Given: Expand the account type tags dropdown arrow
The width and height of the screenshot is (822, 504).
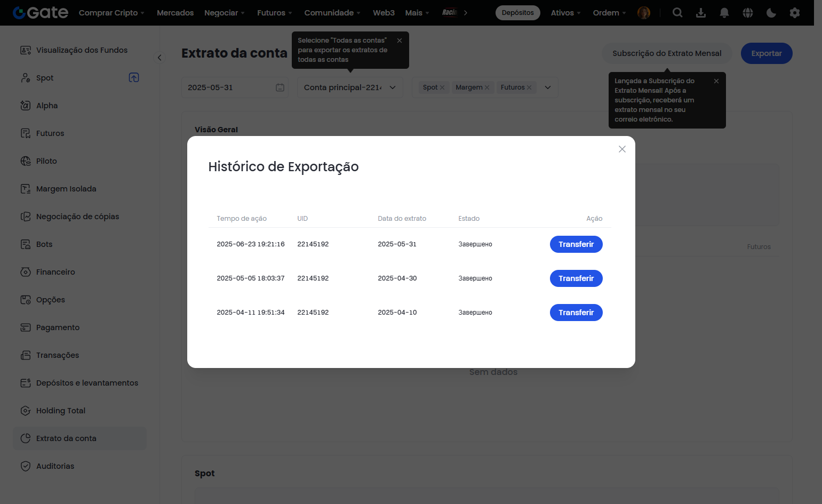Looking at the screenshot, I should point(548,87).
